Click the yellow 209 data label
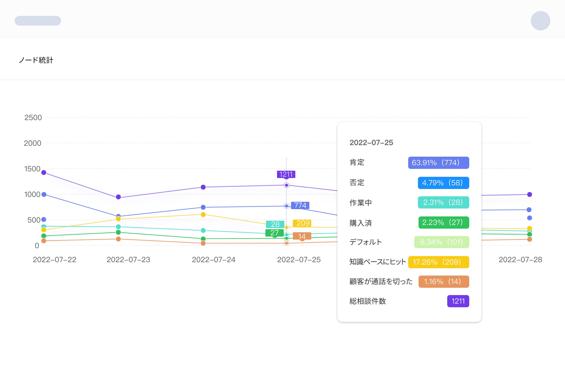 click(x=302, y=223)
